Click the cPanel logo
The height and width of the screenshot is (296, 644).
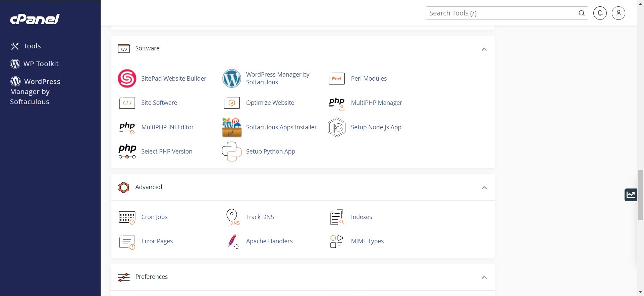click(35, 19)
